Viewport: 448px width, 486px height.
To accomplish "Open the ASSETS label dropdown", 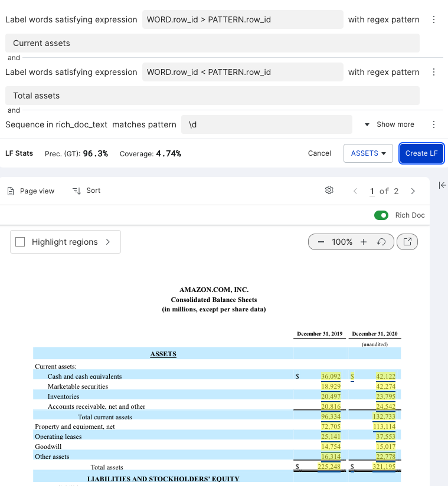I will point(368,153).
